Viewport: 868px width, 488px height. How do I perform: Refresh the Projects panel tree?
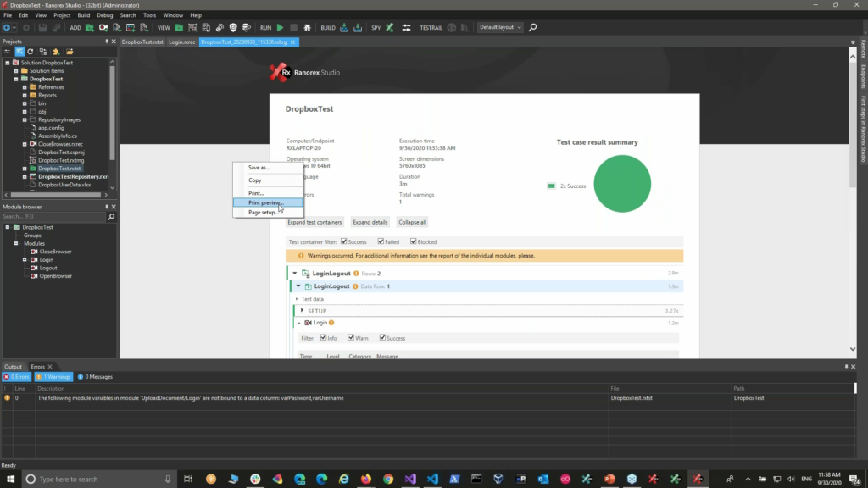pyautogui.click(x=31, y=52)
